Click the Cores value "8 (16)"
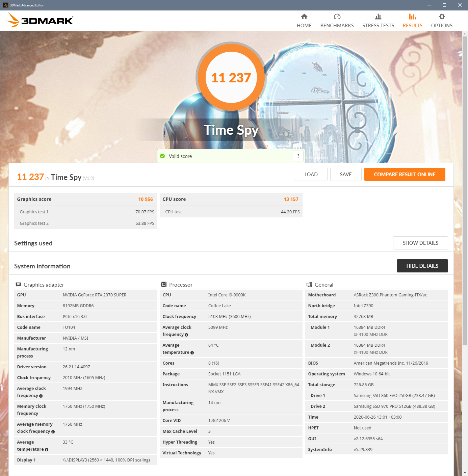The image size is (468, 476). pyautogui.click(x=214, y=363)
